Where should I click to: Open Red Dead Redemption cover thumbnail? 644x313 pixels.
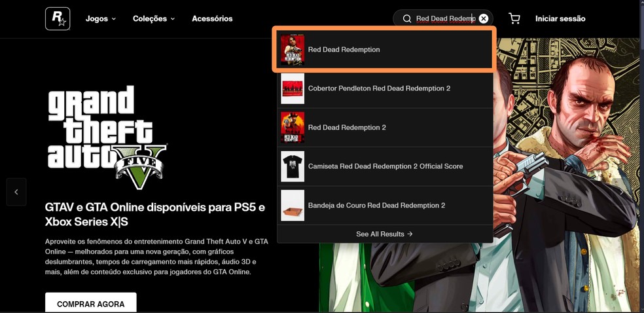click(x=293, y=50)
